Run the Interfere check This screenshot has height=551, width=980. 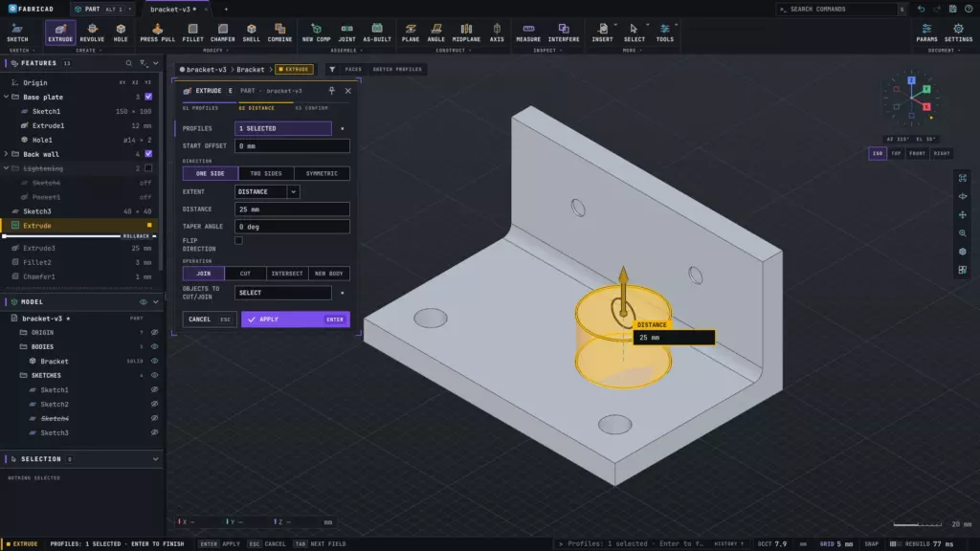564,32
